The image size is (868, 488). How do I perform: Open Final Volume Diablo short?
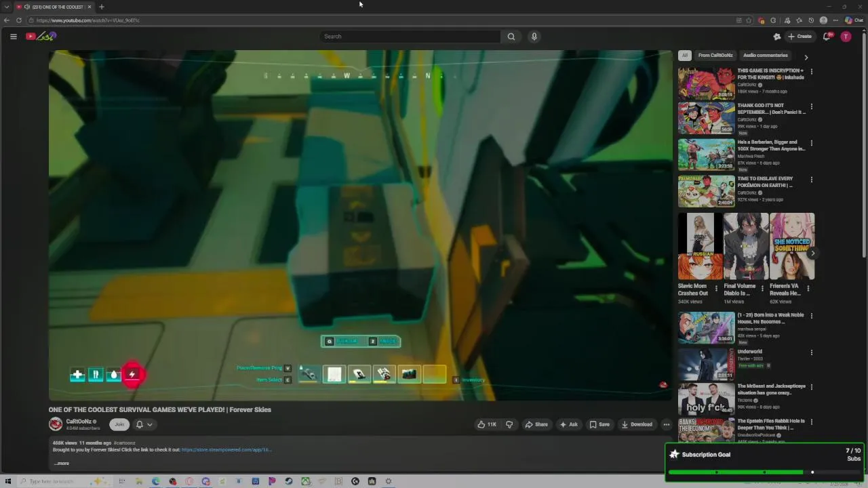click(746, 246)
